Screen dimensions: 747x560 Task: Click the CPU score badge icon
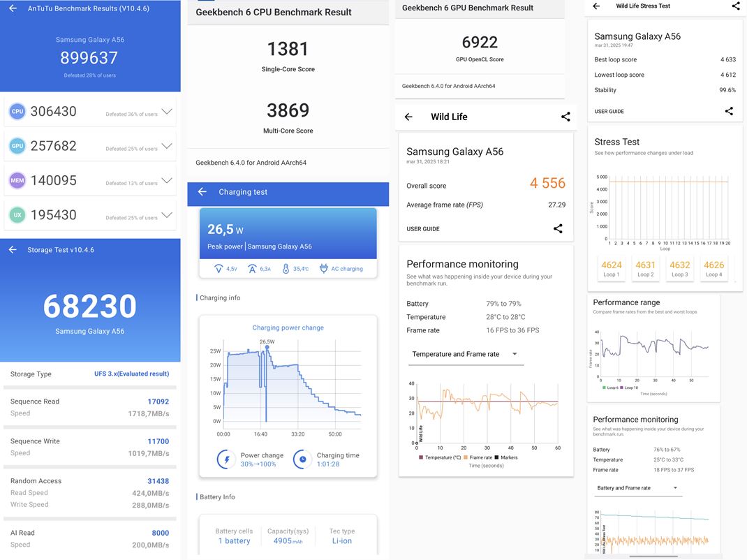coord(17,112)
